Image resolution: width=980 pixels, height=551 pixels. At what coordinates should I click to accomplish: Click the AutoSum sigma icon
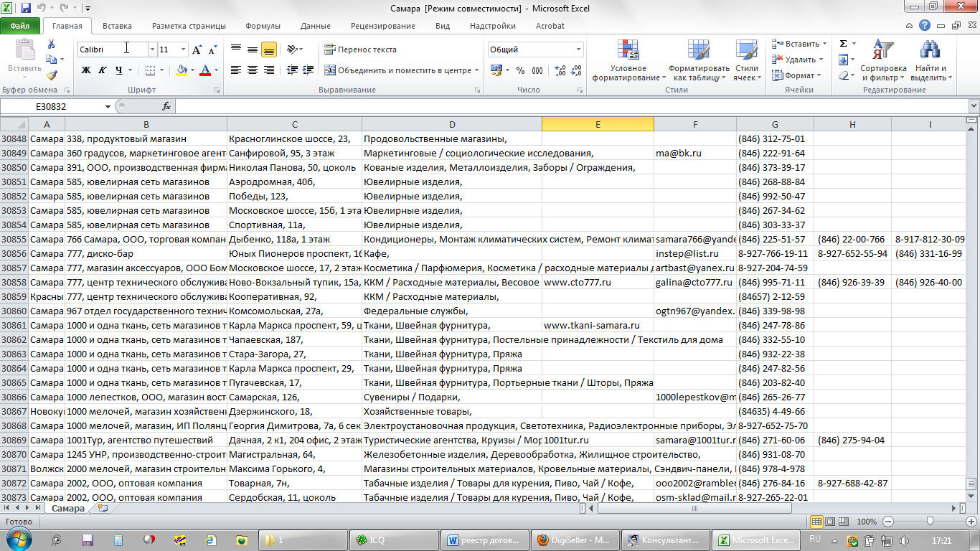pos(844,44)
